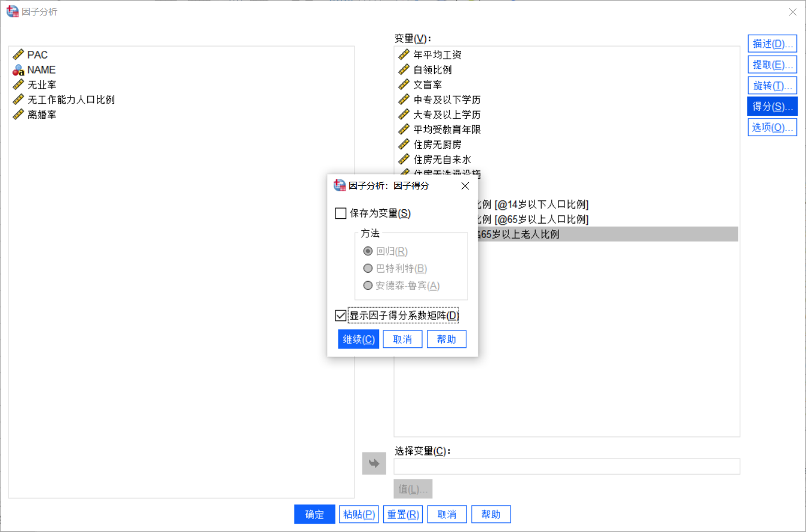Click 继续 in the factor score dialog

coord(358,339)
